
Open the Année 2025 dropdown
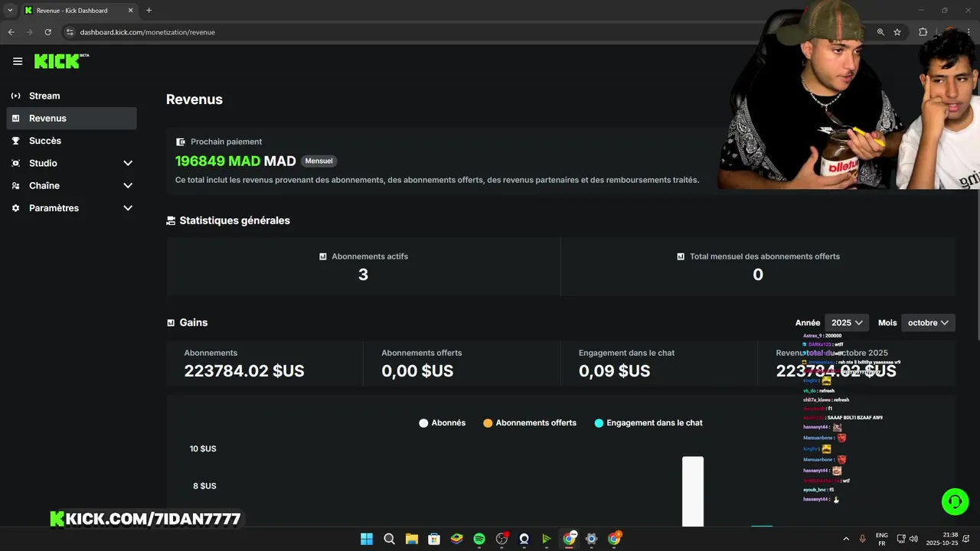[847, 323]
